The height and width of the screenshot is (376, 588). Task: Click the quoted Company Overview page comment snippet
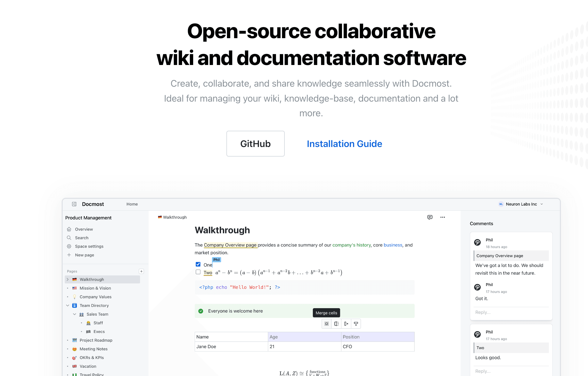[511, 256]
